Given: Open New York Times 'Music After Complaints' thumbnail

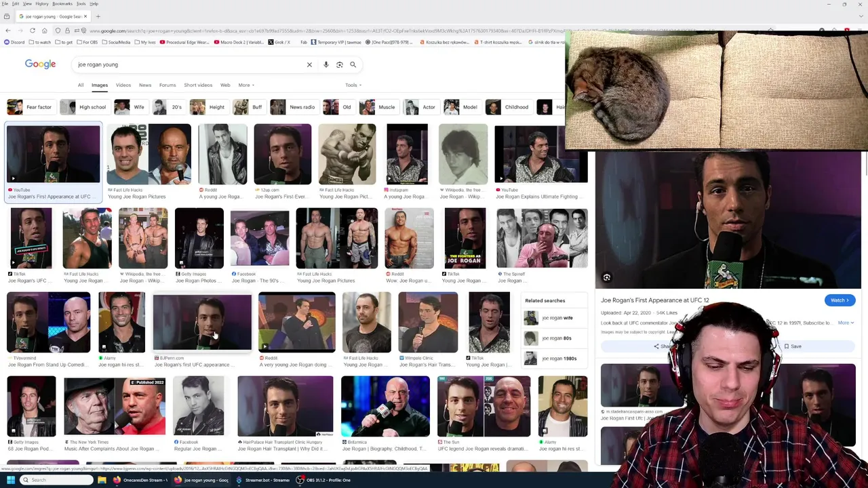Looking at the screenshot, I should click(115, 406).
